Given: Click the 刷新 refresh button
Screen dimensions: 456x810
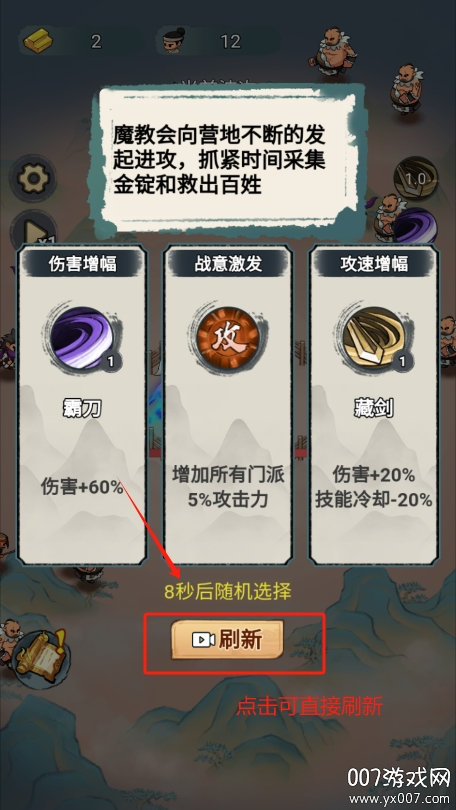Looking at the screenshot, I should coord(228,640).
